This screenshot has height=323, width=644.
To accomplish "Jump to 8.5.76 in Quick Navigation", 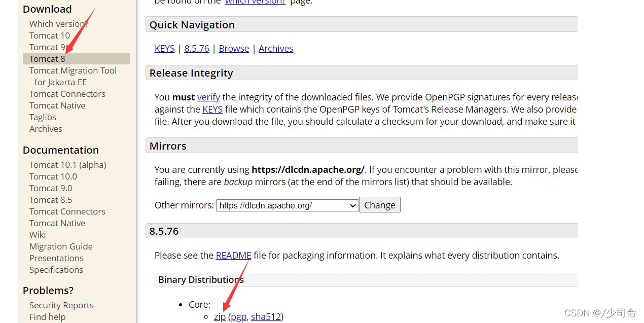I will pyautogui.click(x=197, y=48).
